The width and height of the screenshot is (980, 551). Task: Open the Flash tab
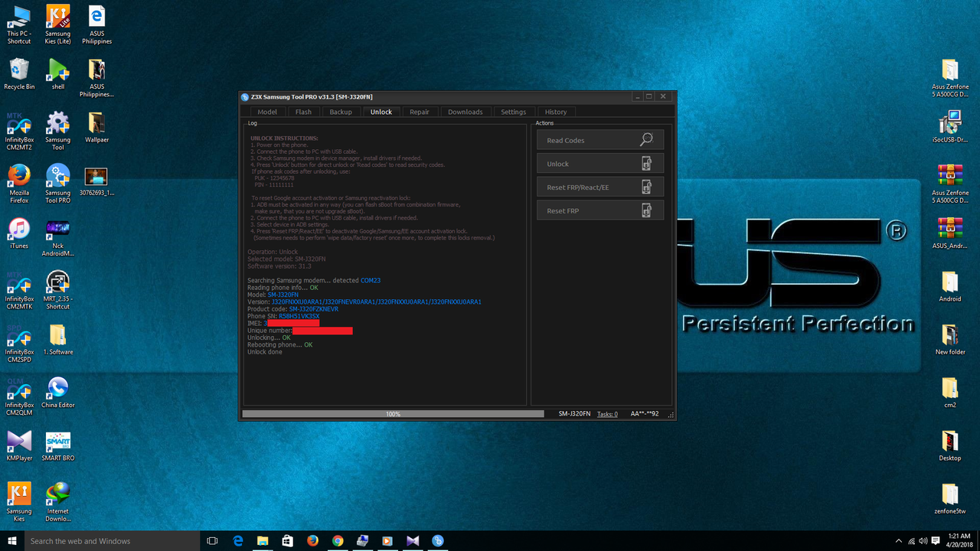pos(304,112)
